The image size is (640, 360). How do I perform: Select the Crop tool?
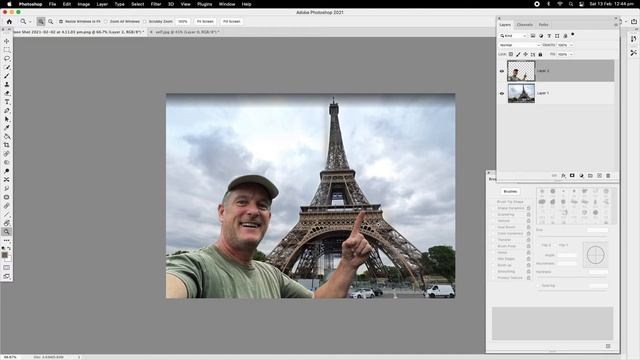7,145
